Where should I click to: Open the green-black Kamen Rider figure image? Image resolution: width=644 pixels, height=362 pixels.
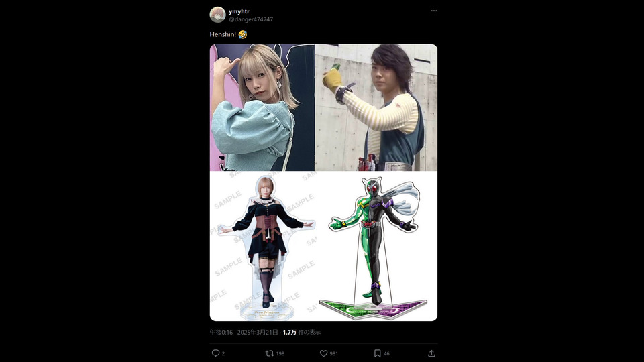point(376,246)
